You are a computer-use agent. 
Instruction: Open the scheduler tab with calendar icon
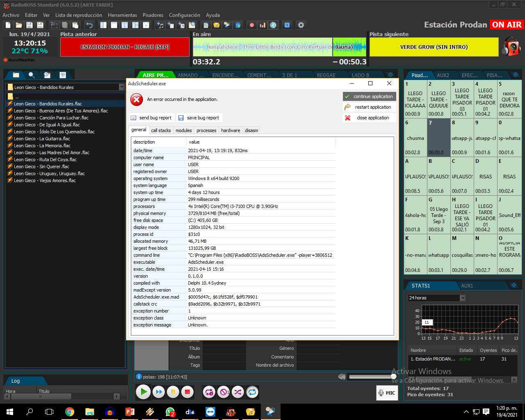click(x=47, y=75)
